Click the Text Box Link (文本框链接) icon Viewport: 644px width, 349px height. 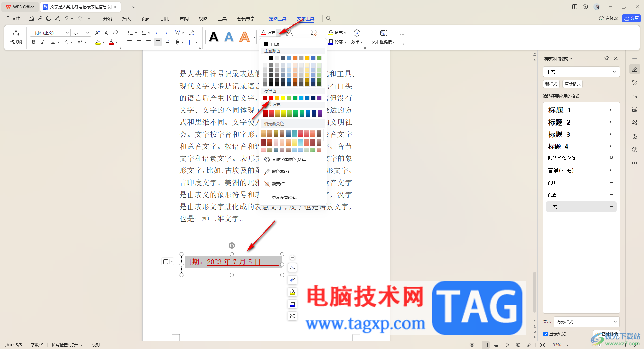click(x=383, y=33)
